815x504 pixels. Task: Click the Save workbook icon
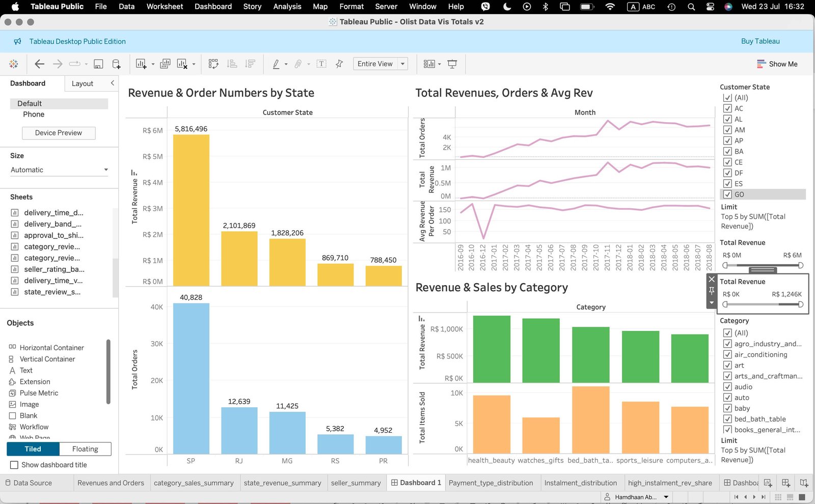98,64
